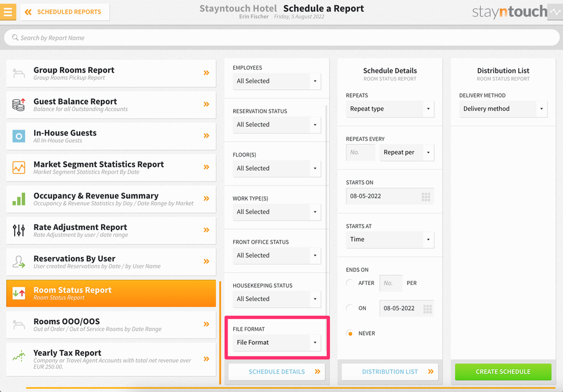
Task: Open the Front Office Status dropdown
Action: (277, 255)
